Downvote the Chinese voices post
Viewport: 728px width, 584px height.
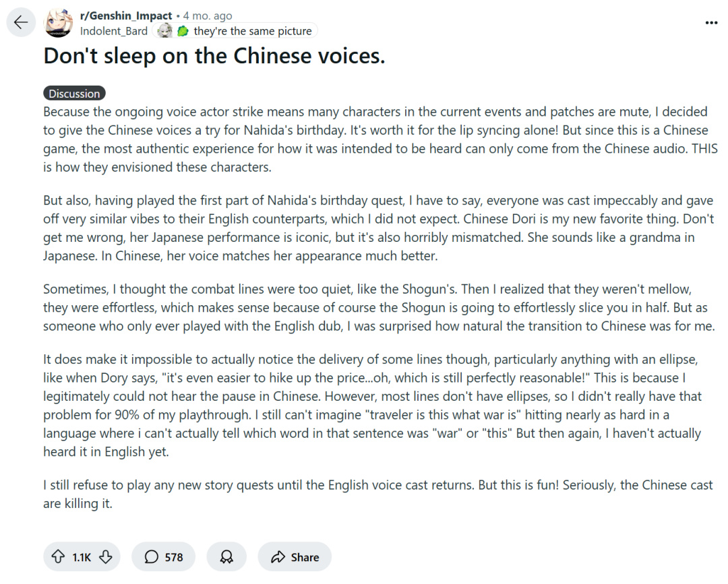pyautogui.click(x=105, y=557)
